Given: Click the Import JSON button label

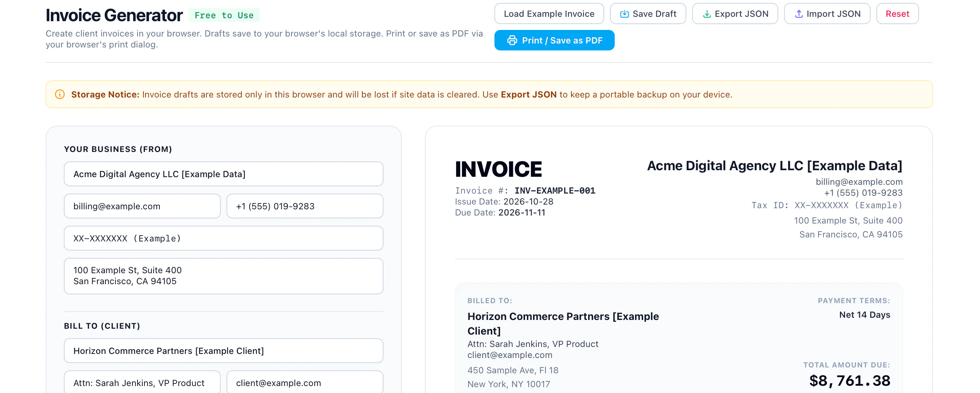Looking at the screenshot, I should coord(833,14).
